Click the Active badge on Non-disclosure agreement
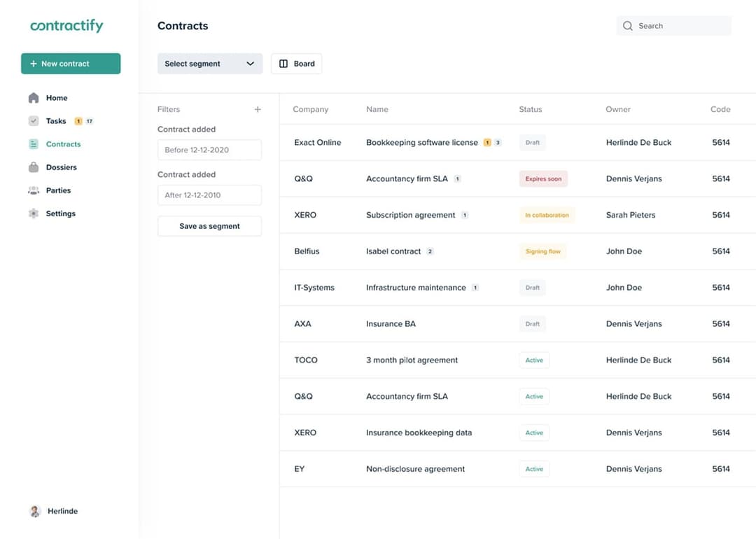Viewport: 756px width, 539px height. (533, 468)
